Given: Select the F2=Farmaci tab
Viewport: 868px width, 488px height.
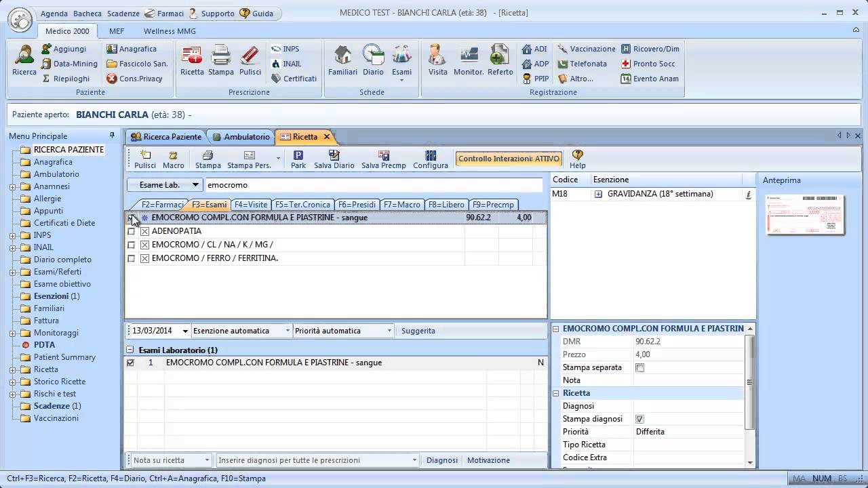Looking at the screenshot, I should (161, 204).
